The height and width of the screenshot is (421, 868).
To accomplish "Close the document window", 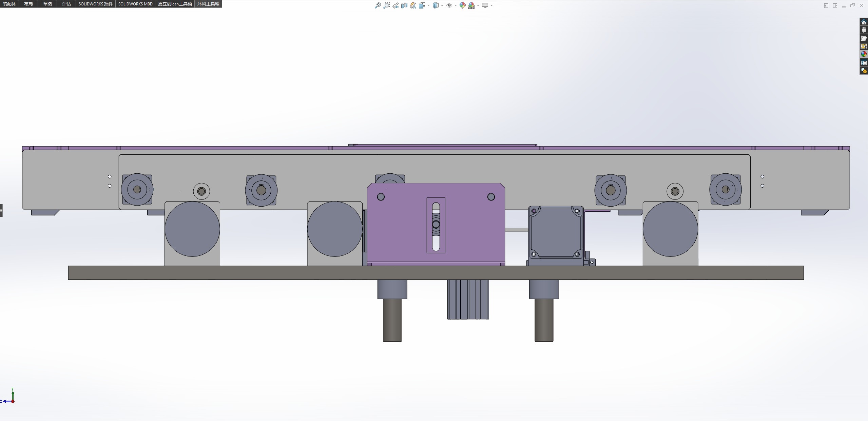I will tap(861, 5).
